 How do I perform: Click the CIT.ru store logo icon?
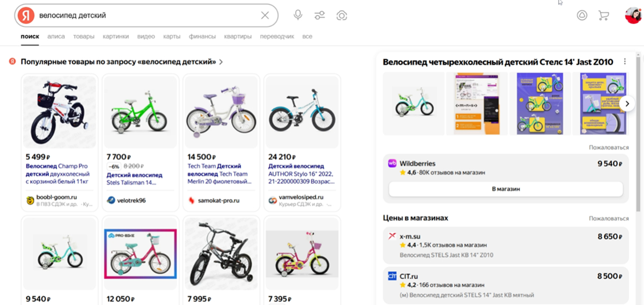[392, 276]
